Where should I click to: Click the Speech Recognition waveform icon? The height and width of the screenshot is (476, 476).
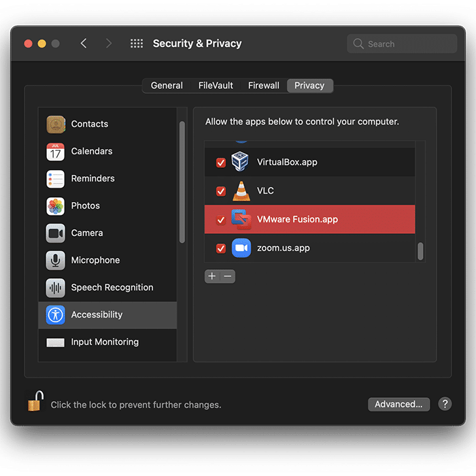(56, 288)
